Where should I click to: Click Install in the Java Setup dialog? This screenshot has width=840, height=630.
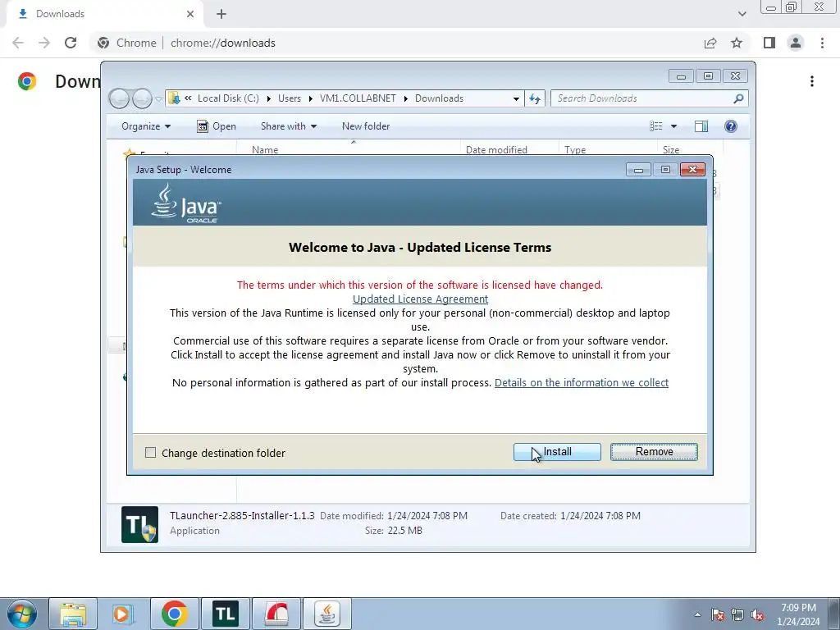click(557, 452)
